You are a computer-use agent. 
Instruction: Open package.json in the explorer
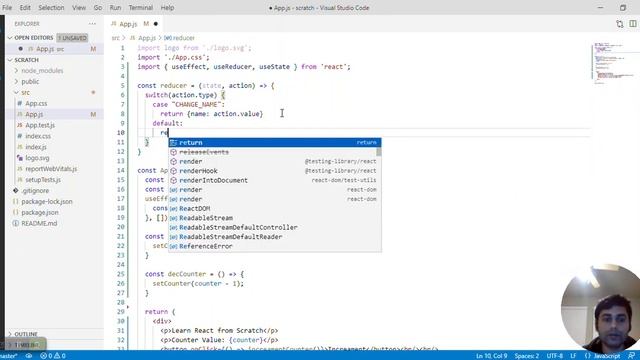coord(40,212)
